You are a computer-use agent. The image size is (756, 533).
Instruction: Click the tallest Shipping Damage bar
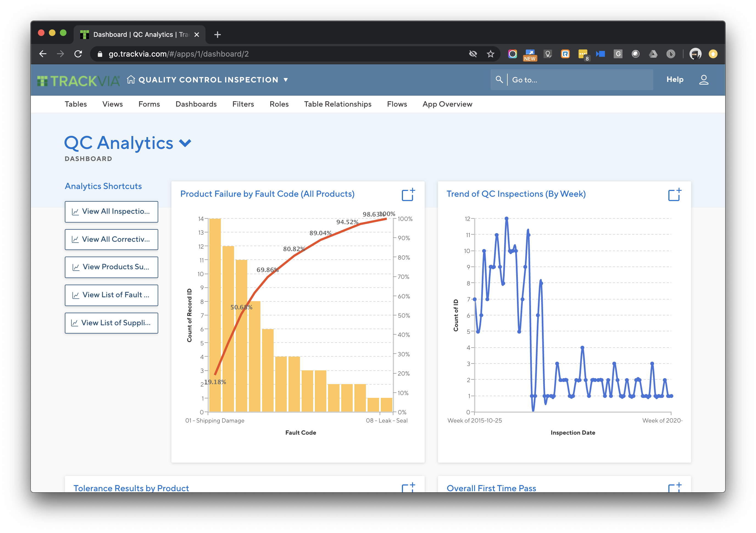[x=215, y=315]
